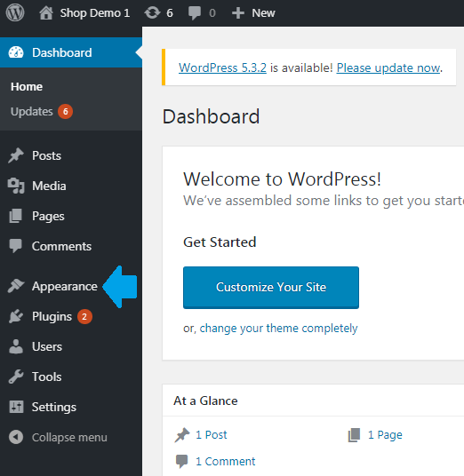Open Dashboard in the sidebar menu

click(x=71, y=52)
